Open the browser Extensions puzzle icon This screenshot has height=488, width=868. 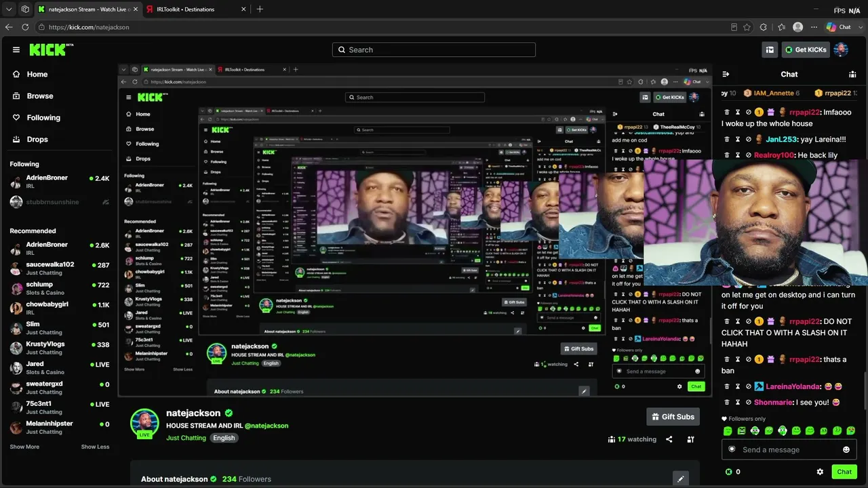point(764,27)
